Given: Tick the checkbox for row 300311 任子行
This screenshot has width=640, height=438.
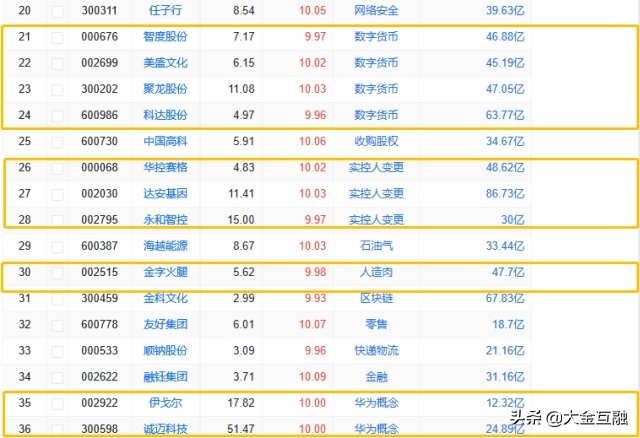Looking at the screenshot, I should tap(57, 11).
